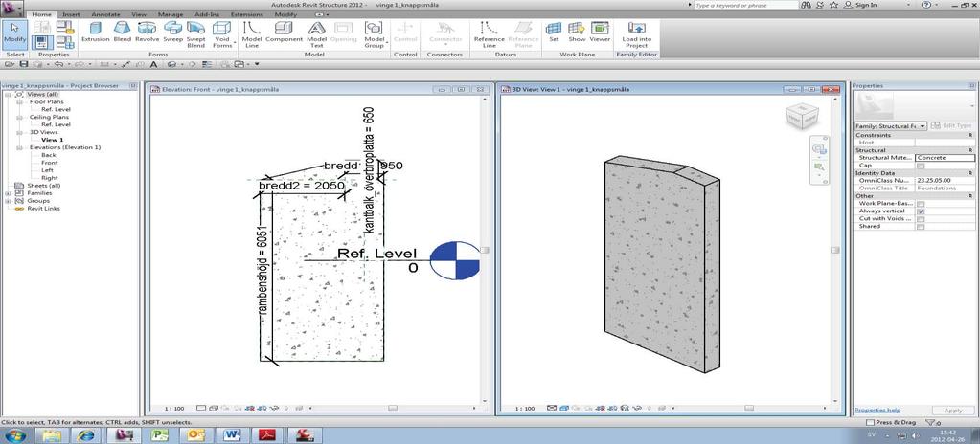Click the elevation view horizontal scrollbar
This screenshot has width=980, height=444.
pos(393,409)
